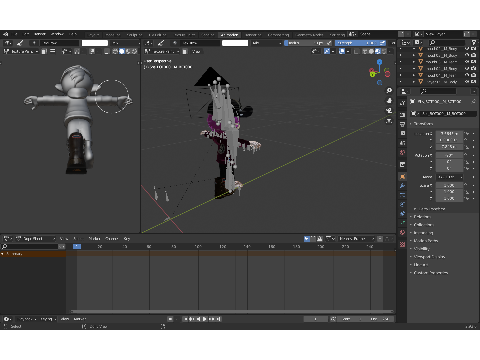Image resolution: width=480 pixels, height=360 pixels.
Task: Open the blend mode dropdown in right viewport
Action: click(x=267, y=43)
